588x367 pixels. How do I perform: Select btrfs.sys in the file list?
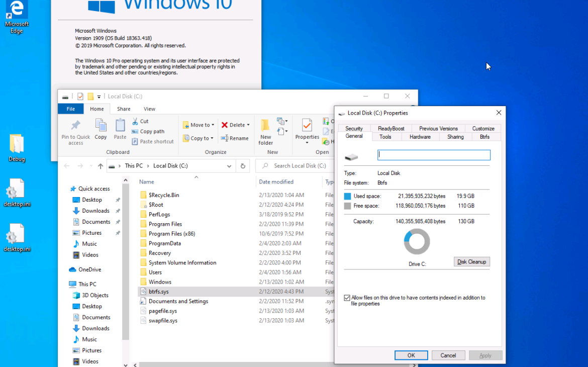point(159,292)
